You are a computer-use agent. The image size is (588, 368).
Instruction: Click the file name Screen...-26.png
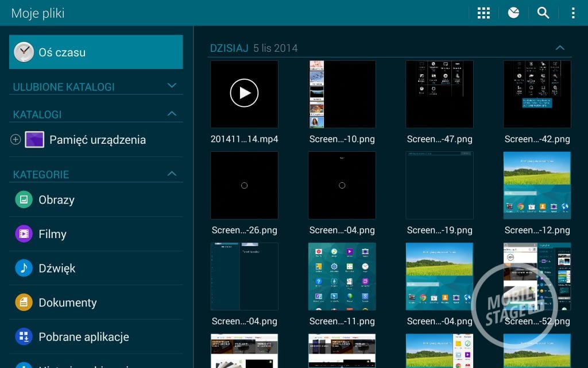click(x=244, y=230)
